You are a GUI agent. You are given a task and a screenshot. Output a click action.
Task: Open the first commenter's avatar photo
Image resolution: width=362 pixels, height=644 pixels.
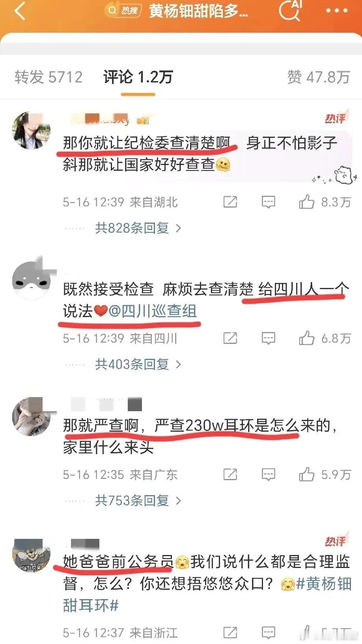click(32, 130)
